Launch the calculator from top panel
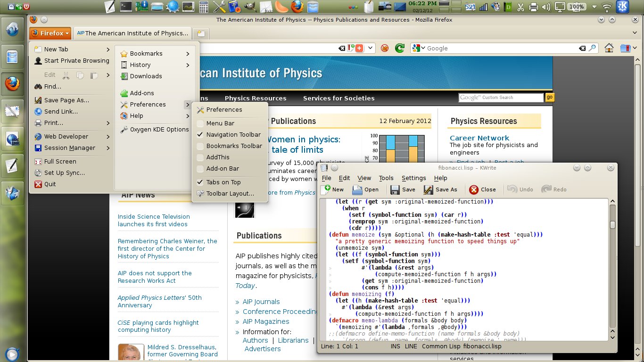The image size is (644, 362). [x=204, y=7]
